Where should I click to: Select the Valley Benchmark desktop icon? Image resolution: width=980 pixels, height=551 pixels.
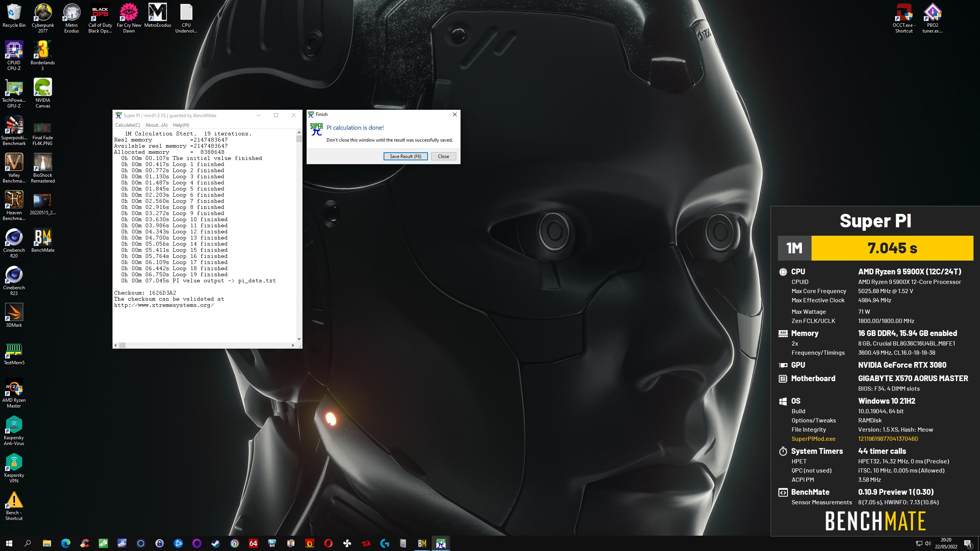(x=14, y=168)
